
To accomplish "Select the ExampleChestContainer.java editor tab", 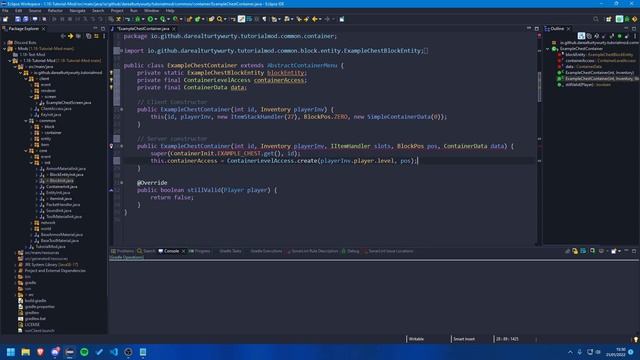I will click(x=143, y=29).
